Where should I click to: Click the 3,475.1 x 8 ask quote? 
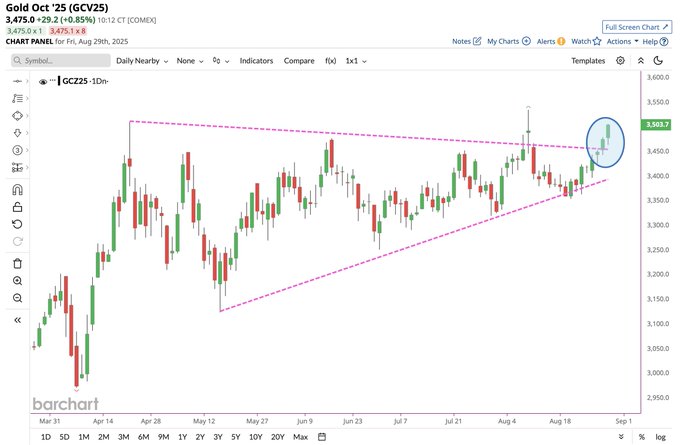pyautogui.click(x=68, y=31)
